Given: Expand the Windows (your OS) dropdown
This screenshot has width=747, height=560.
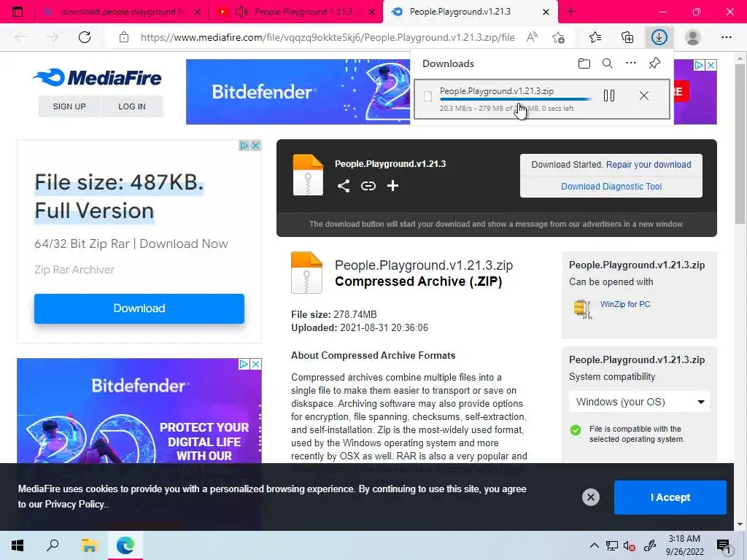Looking at the screenshot, I should [x=639, y=402].
